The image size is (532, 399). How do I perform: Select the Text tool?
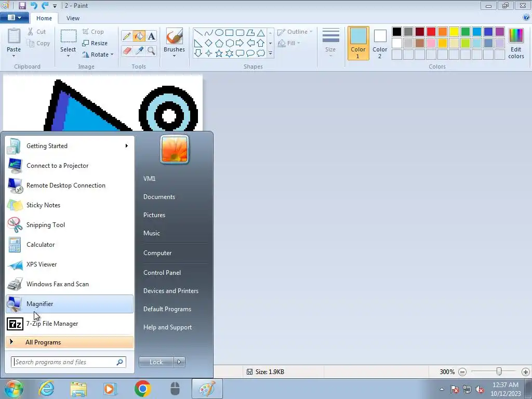click(151, 36)
